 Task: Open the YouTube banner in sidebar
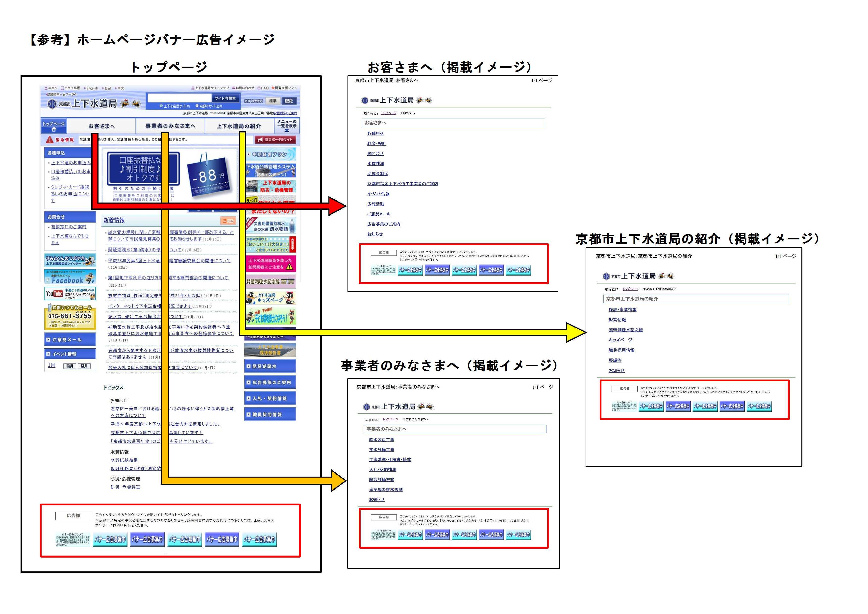coord(70,293)
